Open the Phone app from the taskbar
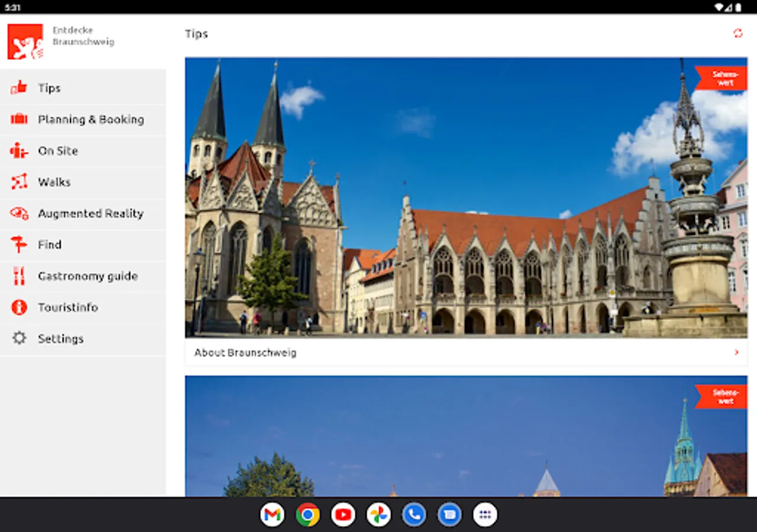Viewport: 757px width, 532px height. (414, 515)
